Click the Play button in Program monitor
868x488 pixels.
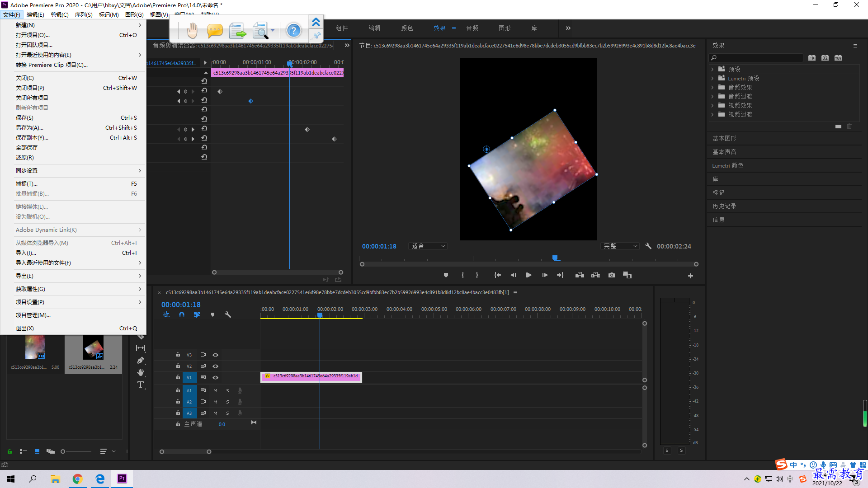tap(528, 275)
